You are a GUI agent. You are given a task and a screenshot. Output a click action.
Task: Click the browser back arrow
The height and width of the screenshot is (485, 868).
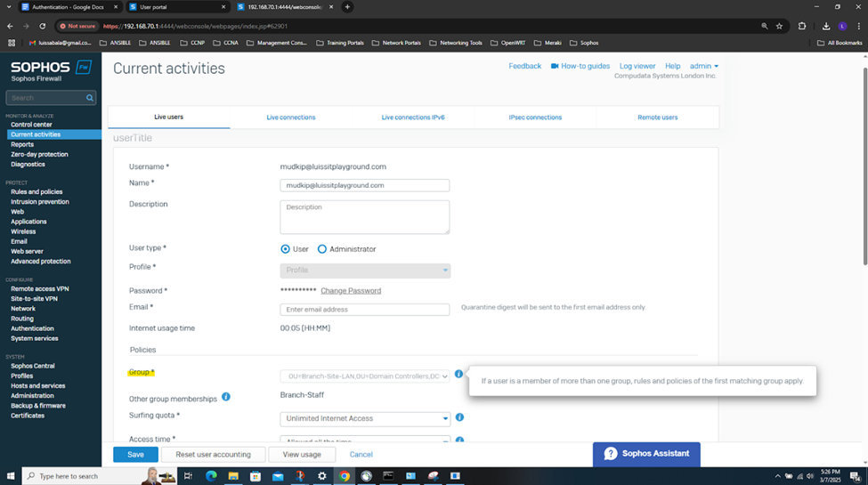tap(10, 26)
